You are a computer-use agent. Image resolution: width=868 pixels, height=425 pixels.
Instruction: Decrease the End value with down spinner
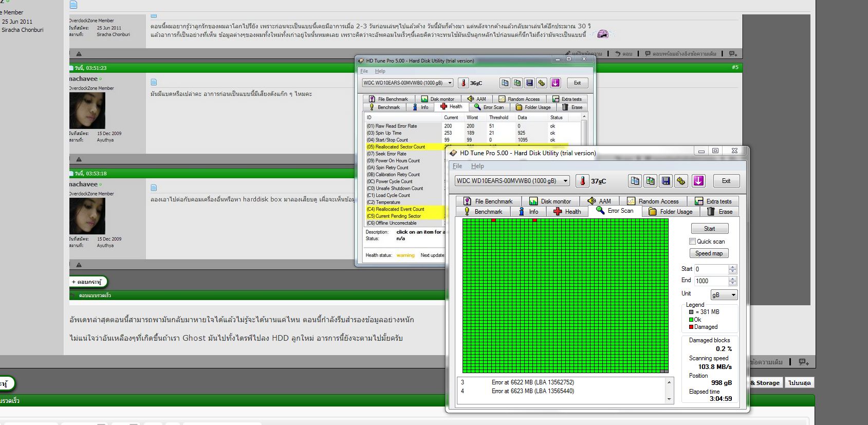pos(733,283)
